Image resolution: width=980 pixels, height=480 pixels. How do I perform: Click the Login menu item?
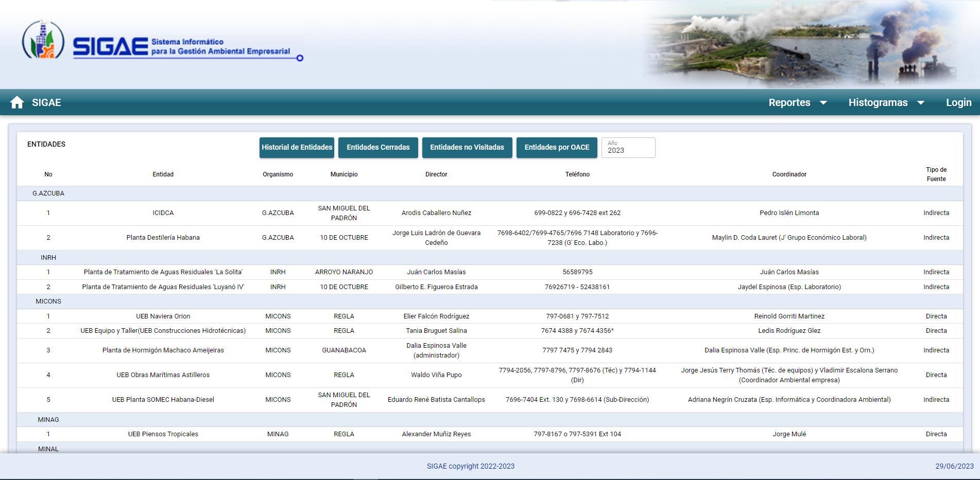click(x=959, y=102)
